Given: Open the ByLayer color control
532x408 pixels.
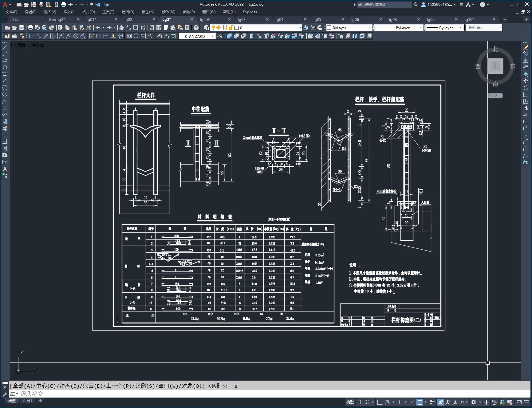Looking at the screenshot, I should pyautogui.click(x=349, y=28).
